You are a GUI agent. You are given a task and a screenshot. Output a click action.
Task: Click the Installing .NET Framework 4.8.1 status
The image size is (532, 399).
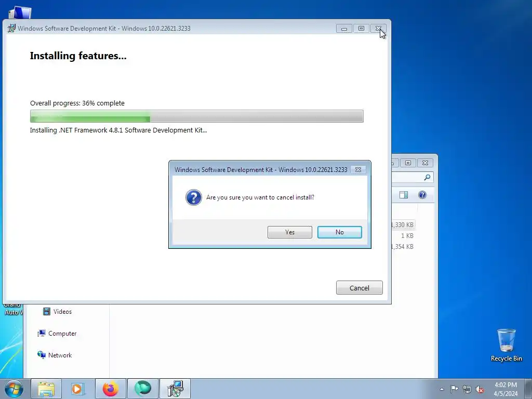click(x=118, y=130)
